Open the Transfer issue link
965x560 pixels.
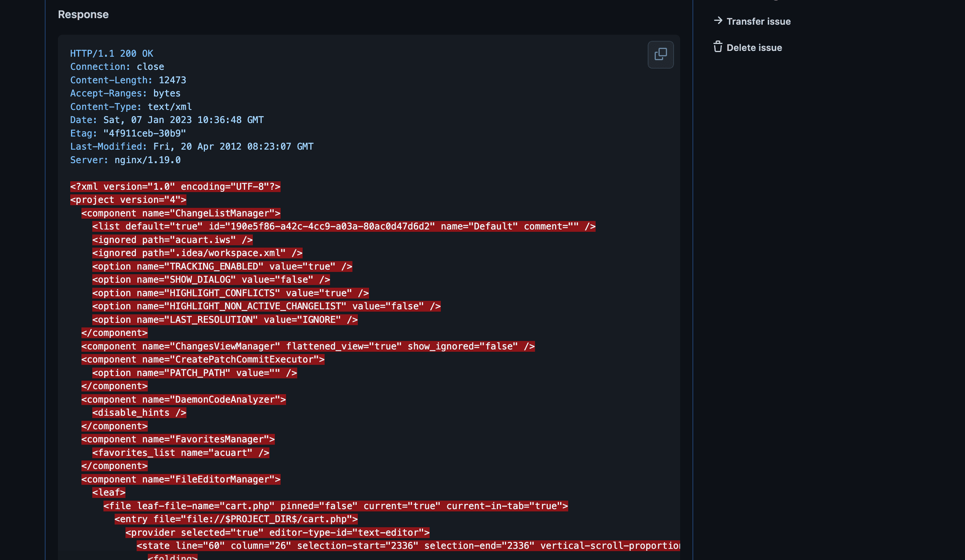coord(758,22)
